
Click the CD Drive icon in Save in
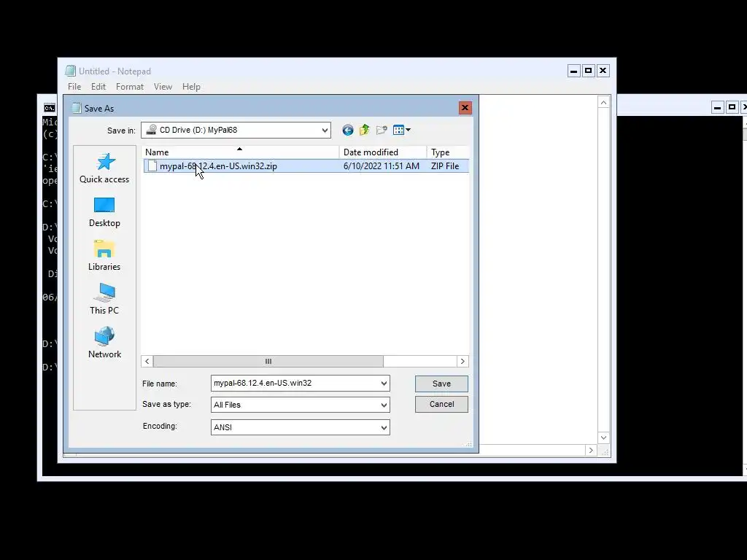coord(152,130)
